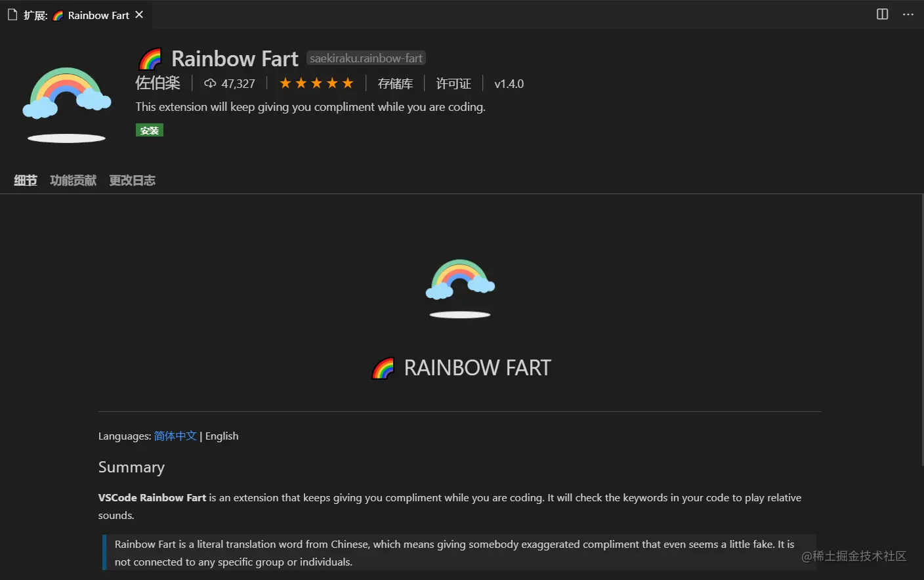Open the 存储库 repository link
The height and width of the screenshot is (580, 924).
click(x=396, y=83)
